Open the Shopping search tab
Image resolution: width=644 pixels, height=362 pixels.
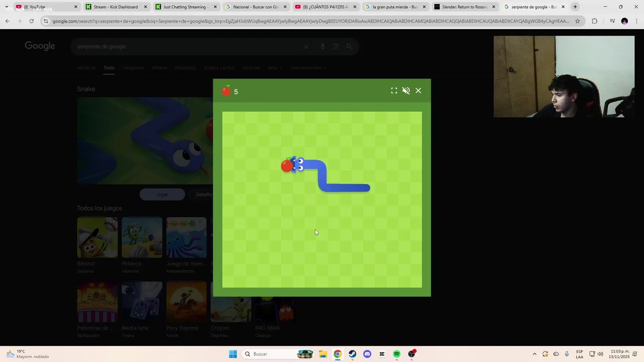tap(185, 68)
